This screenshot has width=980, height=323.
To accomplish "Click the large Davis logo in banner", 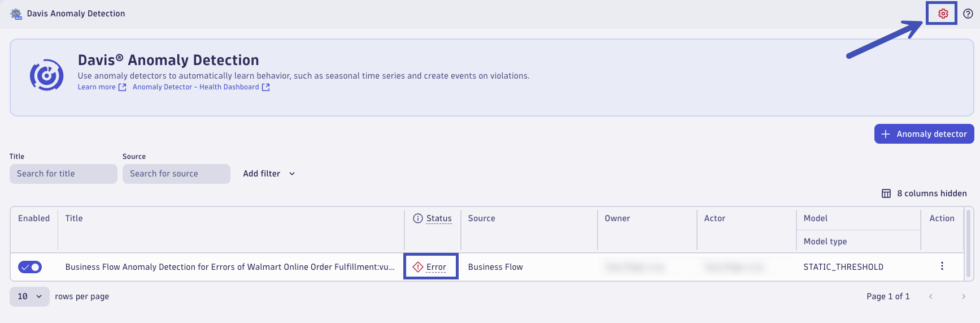I will (x=46, y=75).
